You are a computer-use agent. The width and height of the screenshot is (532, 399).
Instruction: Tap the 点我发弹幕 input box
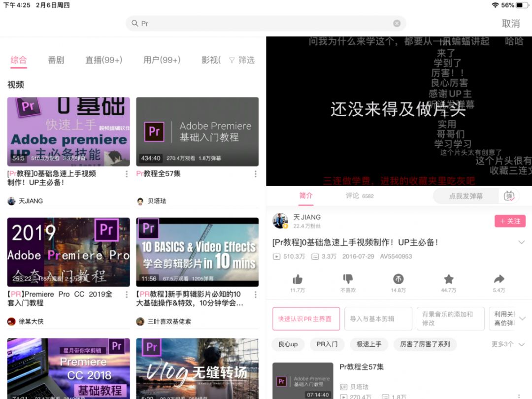pos(466,196)
